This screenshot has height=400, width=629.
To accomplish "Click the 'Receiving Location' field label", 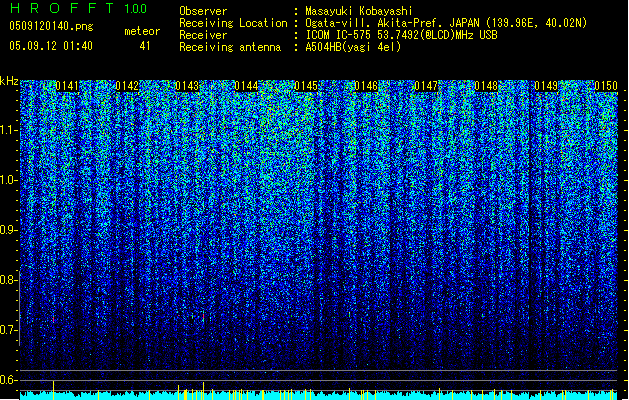I will coord(233,23).
